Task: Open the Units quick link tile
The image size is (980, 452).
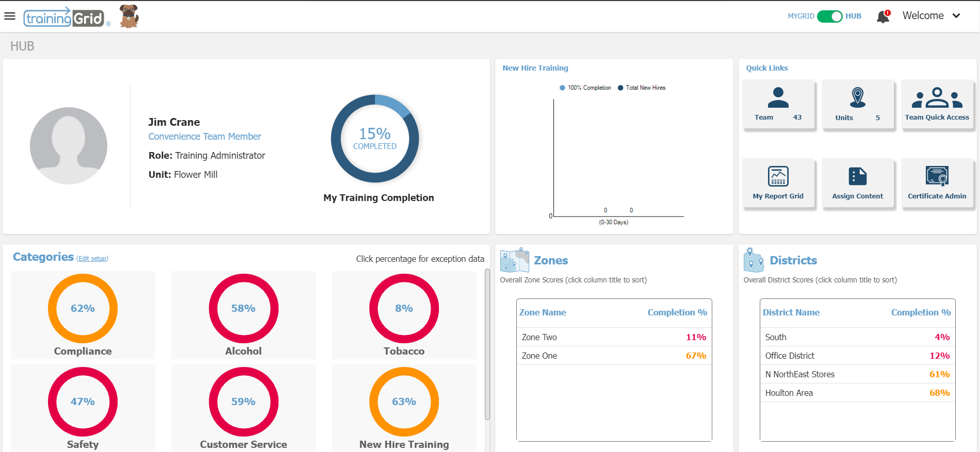Action: 857,105
